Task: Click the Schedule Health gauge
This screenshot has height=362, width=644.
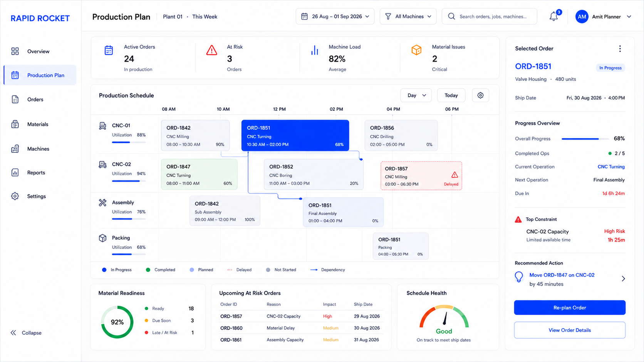Action: 444,316
